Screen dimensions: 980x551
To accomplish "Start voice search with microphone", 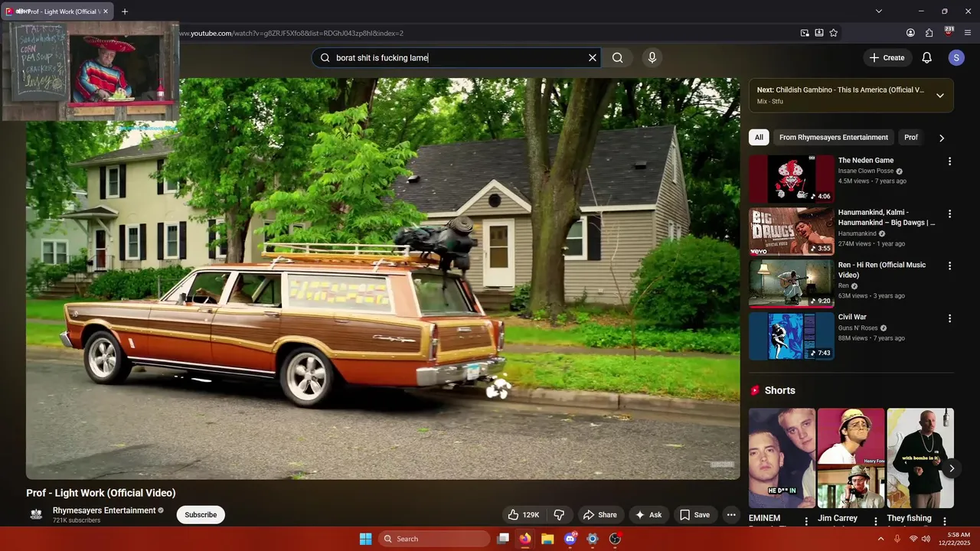I will [652, 57].
